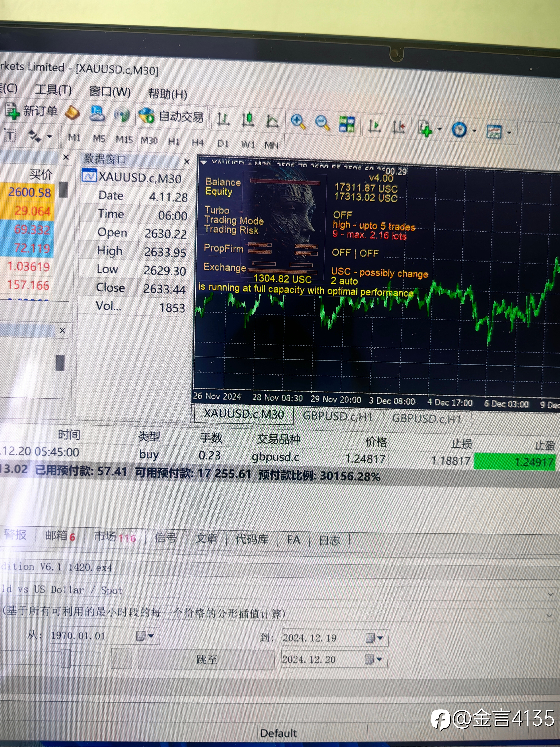Tile chart windows with the grid icon
This screenshot has height=747, width=560.
pos(347,124)
